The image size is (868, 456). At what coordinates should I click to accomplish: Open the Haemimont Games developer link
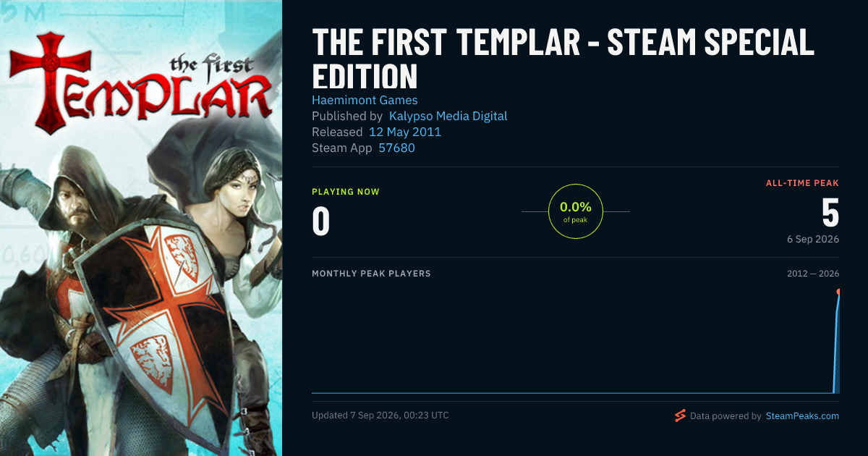(x=365, y=100)
